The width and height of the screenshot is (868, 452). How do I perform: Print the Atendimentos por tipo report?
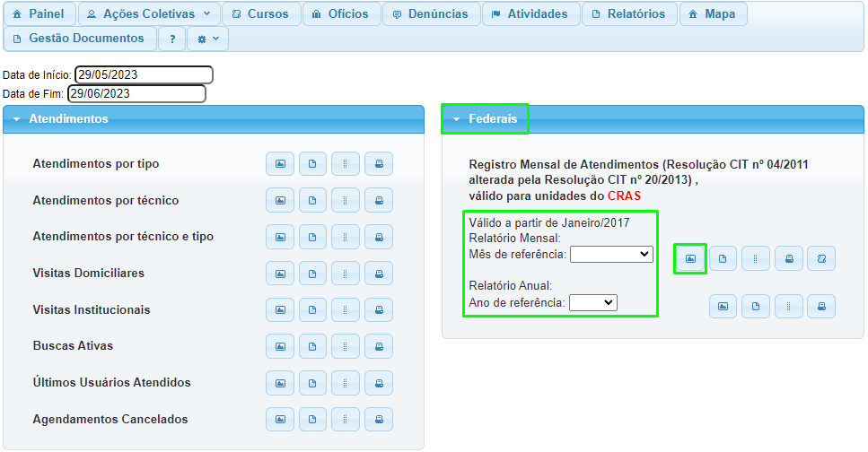pos(379,164)
